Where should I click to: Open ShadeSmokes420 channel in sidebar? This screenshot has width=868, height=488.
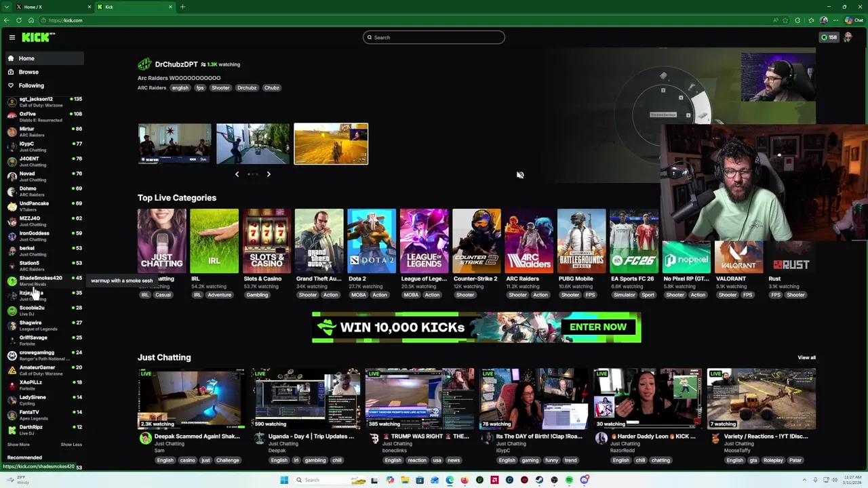coord(45,281)
